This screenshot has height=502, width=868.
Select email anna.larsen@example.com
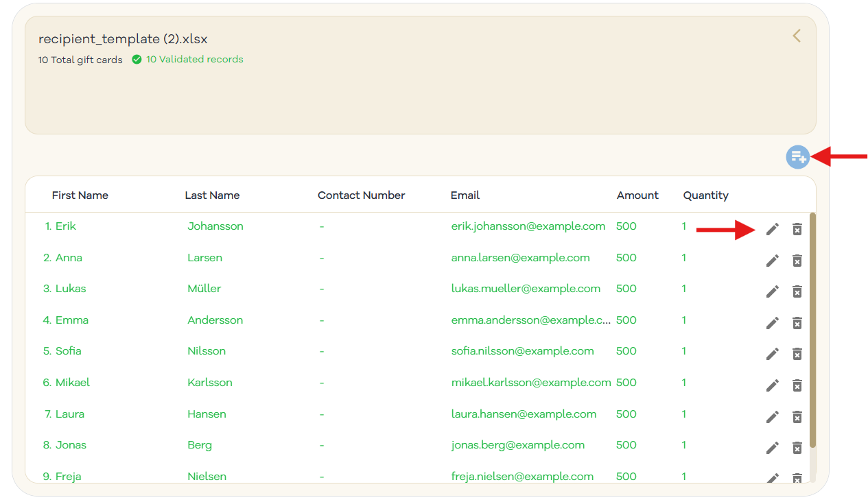521,258
